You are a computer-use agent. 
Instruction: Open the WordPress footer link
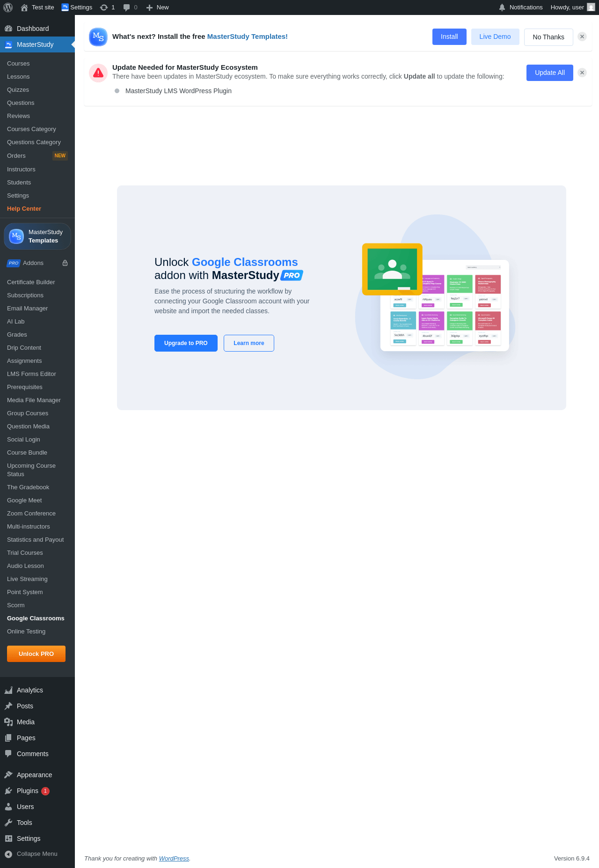(174, 858)
